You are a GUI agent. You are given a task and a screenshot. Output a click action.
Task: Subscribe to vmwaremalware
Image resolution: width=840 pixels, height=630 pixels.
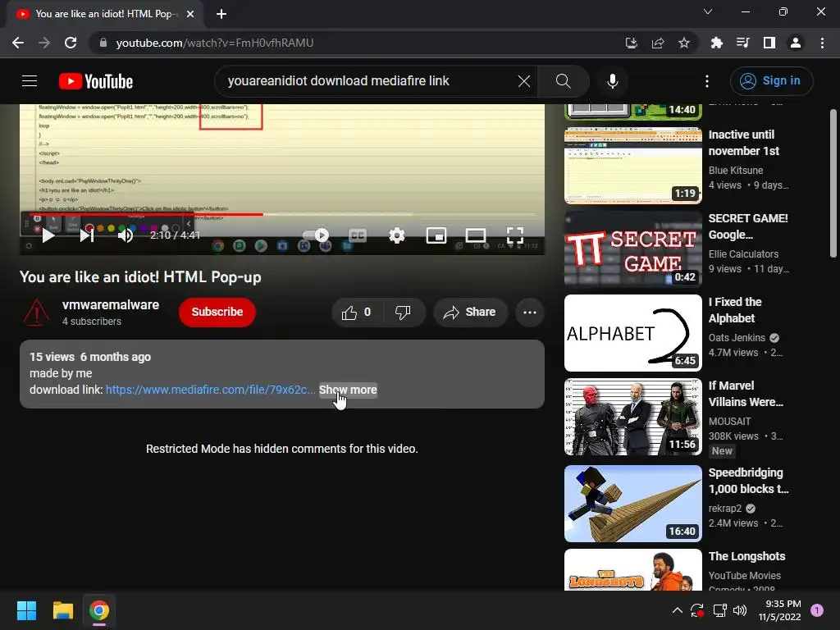coord(217,312)
